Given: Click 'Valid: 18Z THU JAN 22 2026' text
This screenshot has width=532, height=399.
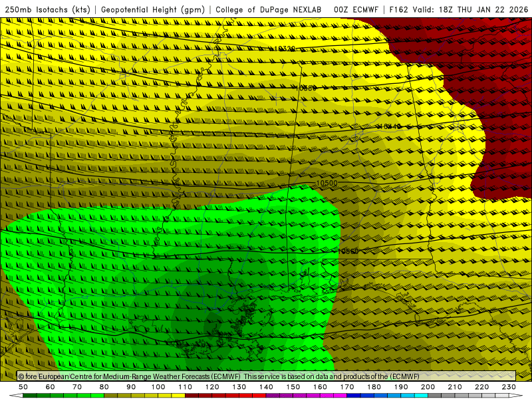Looking at the screenshot, I should pos(470,10).
